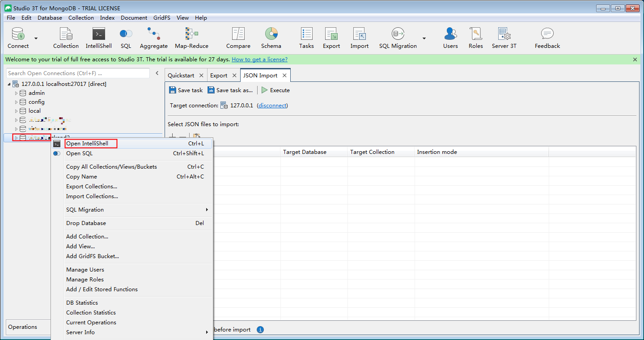
Task: Select Manage Users in context menu
Action: 132,270
